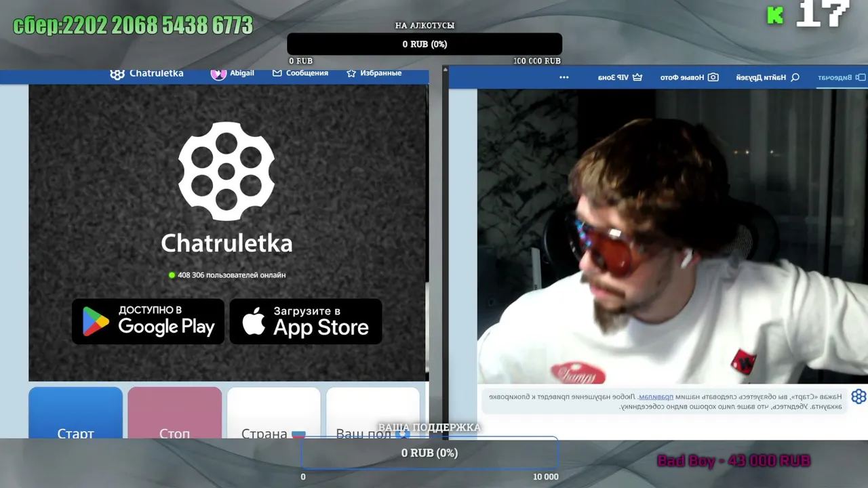
Task: Open the Ваш пол gender selector
Action: (x=373, y=413)
